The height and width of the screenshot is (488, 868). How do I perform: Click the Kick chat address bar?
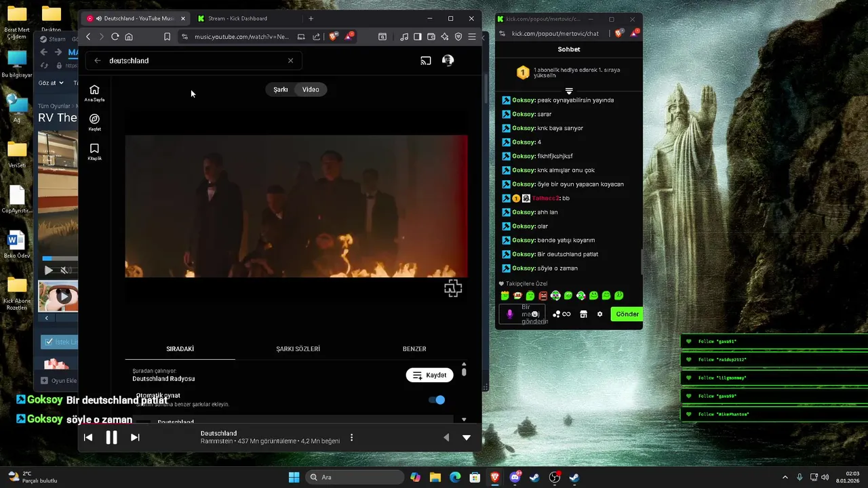click(x=555, y=33)
